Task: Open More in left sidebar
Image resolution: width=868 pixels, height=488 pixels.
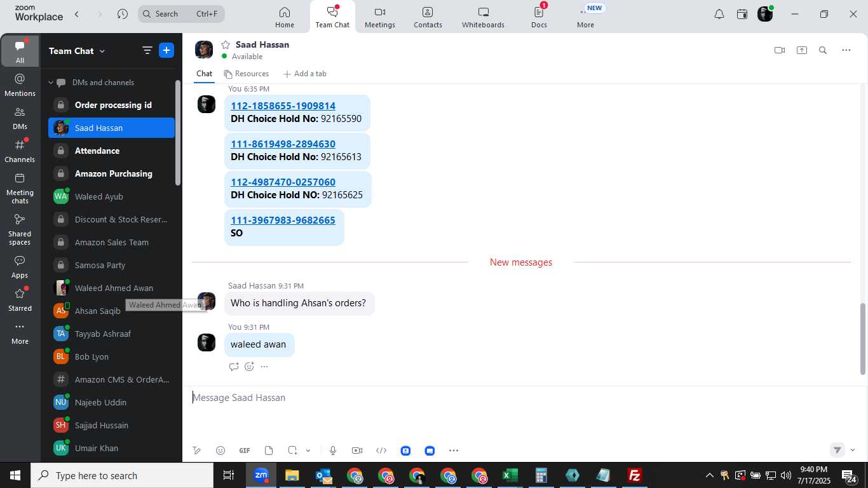Action: tap(20, 334)
